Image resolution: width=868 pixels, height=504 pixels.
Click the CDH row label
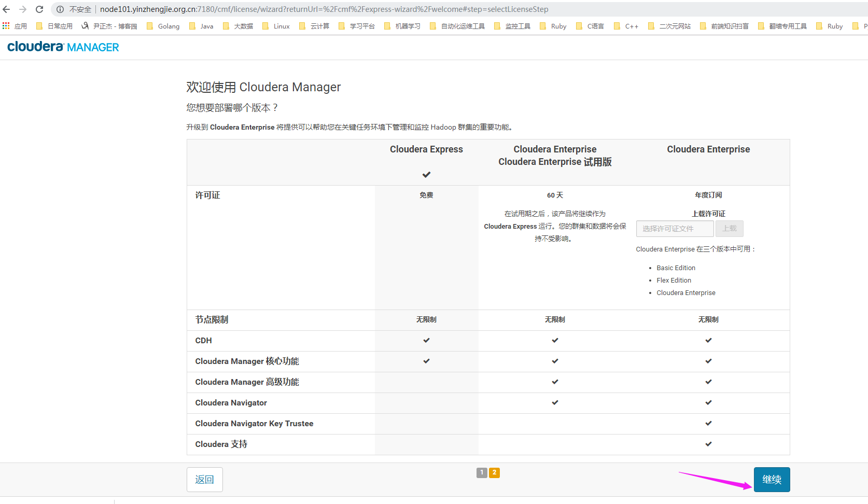tap(203, 341)
